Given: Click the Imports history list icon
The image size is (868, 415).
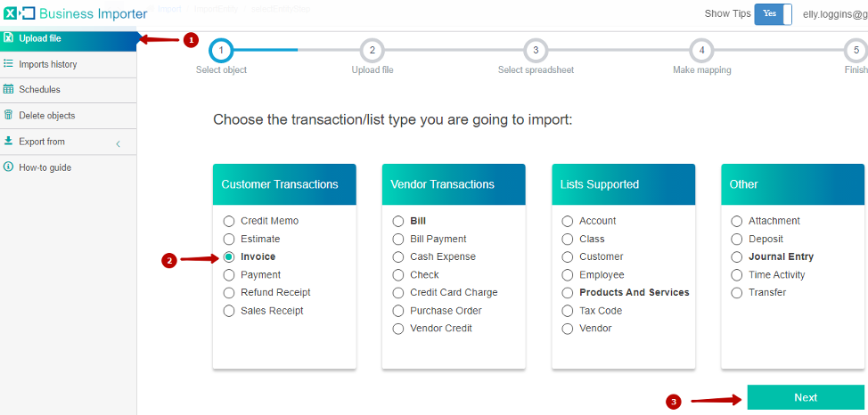Looking at the screenshot, I should pos(8,64).
